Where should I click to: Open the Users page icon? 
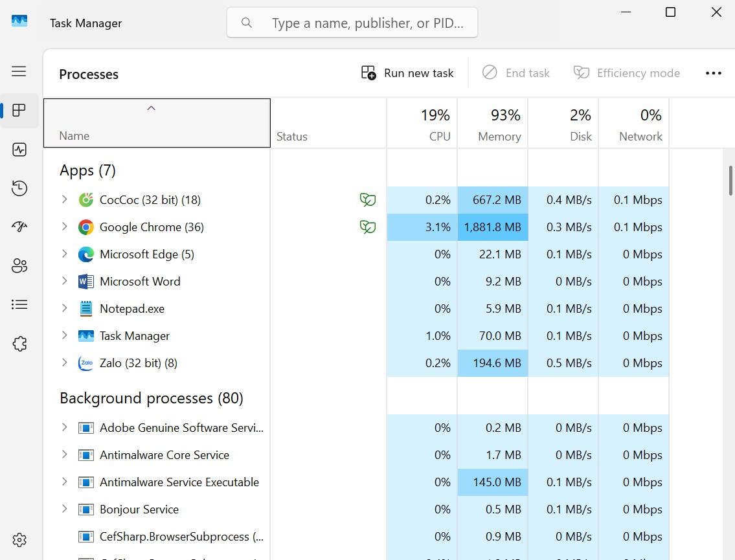(19, 265)
